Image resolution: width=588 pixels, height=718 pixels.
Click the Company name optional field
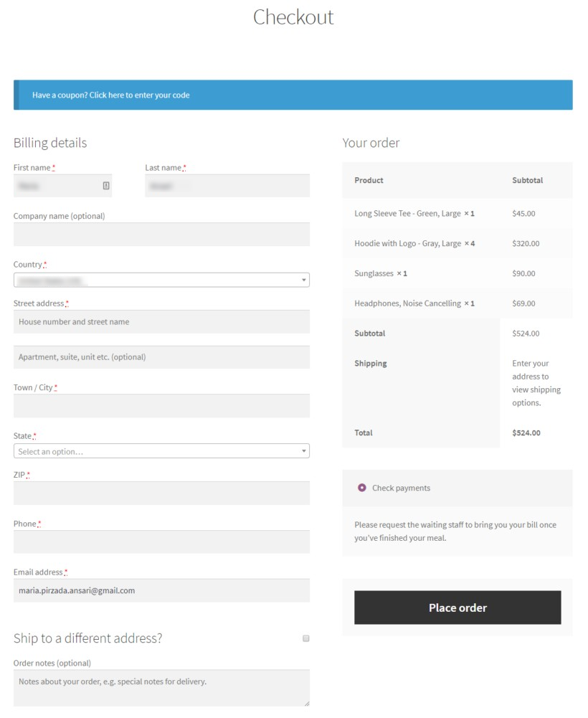[x=161, y=234]
